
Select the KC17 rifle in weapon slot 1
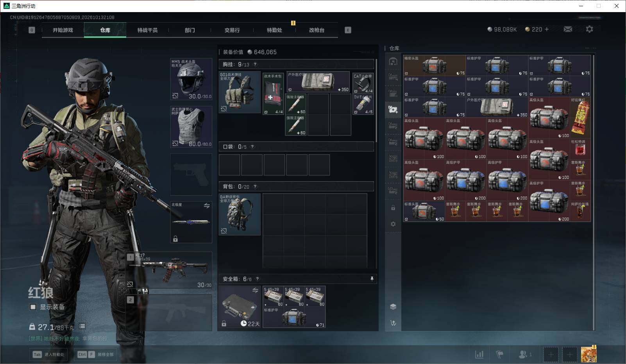(x=169, y=270)
